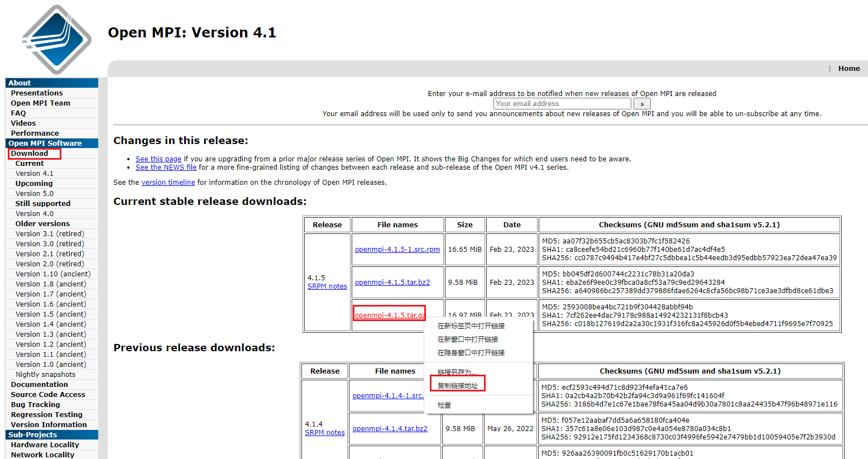This screenshot has width=868, height=459.
Task: Open FAQ in the sidebar
Action: [18, 113]
